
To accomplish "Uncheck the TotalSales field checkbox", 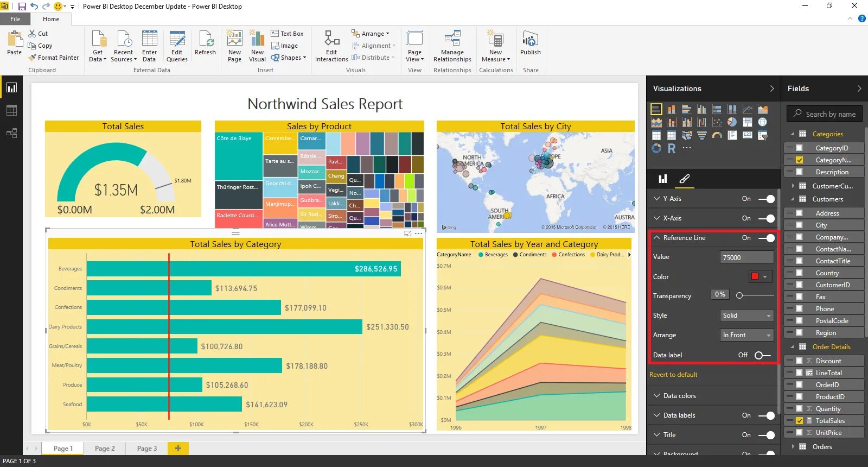I will click(799, 421).
